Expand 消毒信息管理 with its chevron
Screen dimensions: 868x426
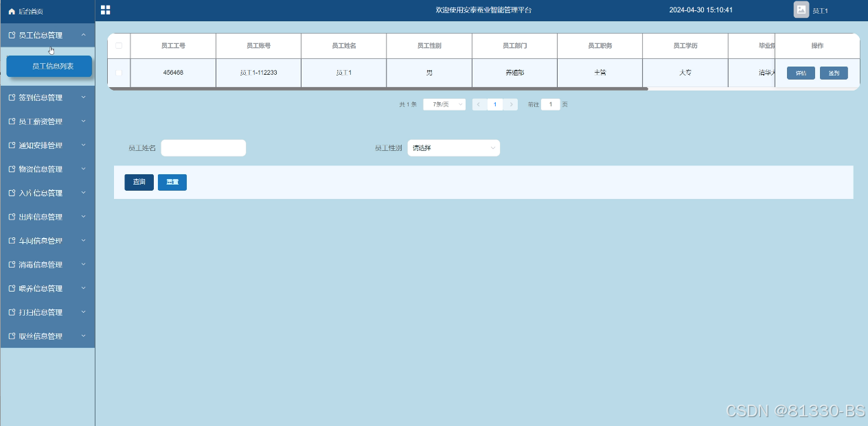(83, 264)
